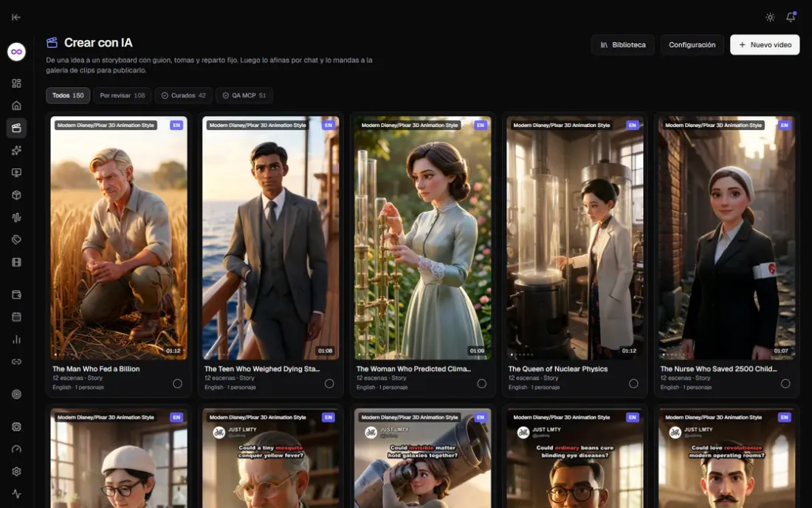This screenshot has height=508, width=812.
Task: Open the monitor play icon in sidebar
Action: (x=16, y=173)
